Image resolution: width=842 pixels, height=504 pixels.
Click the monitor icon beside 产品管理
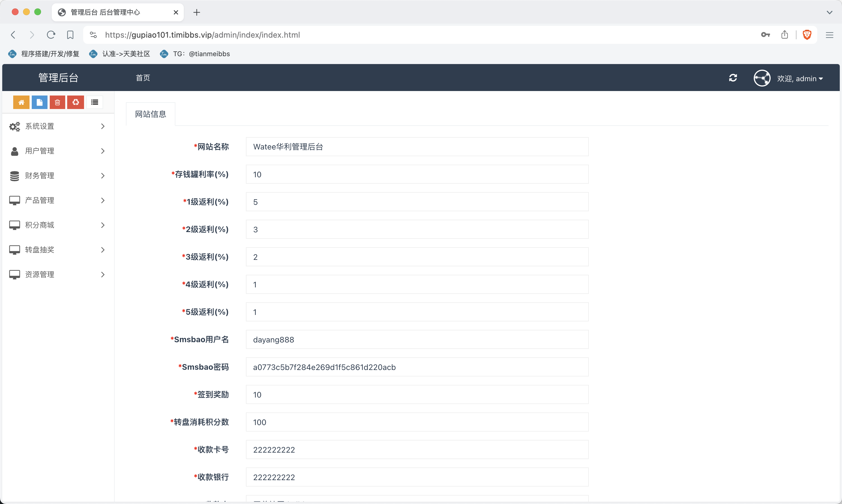(15, 200)
